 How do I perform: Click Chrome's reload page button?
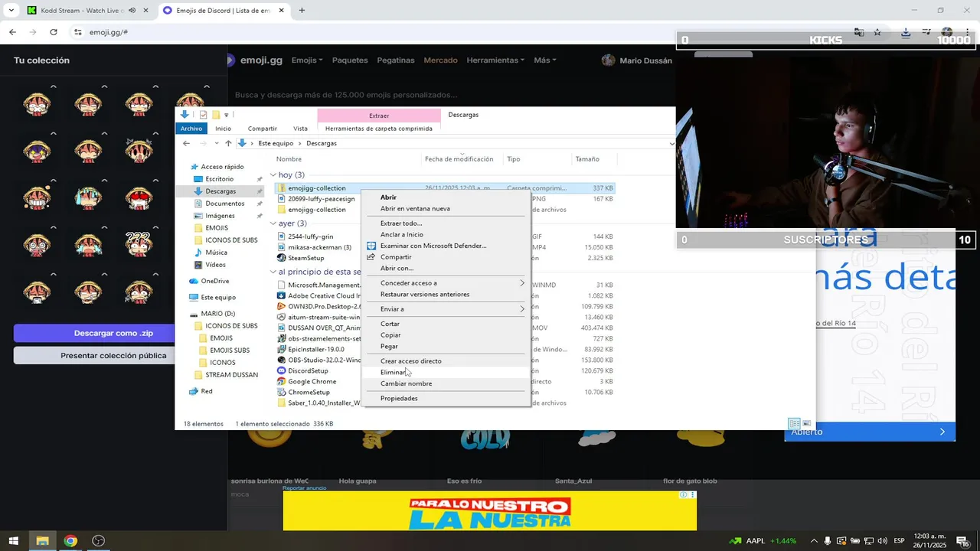click(x=54, y=32)
